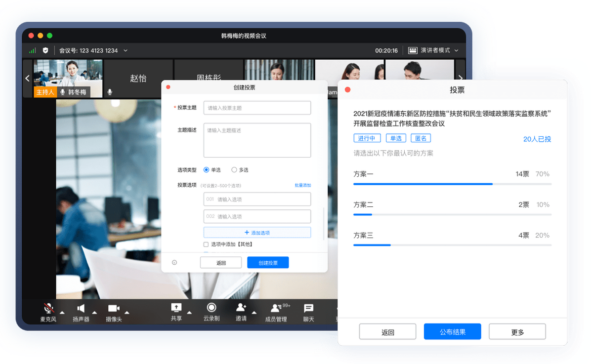The height and width of the screenshot is (364, 593).
Task: Open member management (成员管理)
Action: (276, 309)
